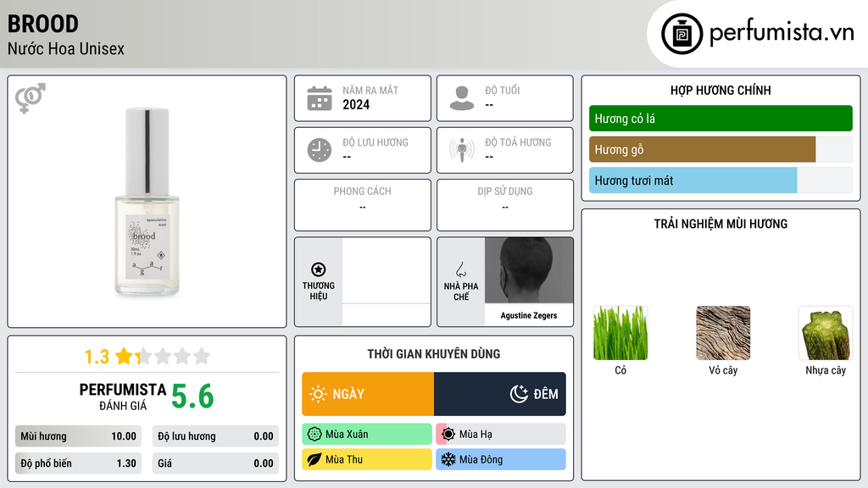Screen dimensions: 868x488
Task: Click the leaf icon next to Mùa Thu
Action: 314,459
